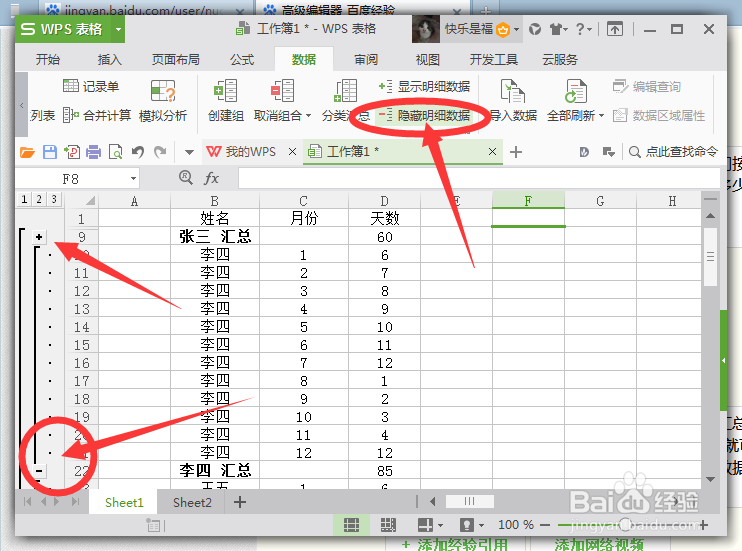Click 隐藏明细数据 hide detail button

424,116
